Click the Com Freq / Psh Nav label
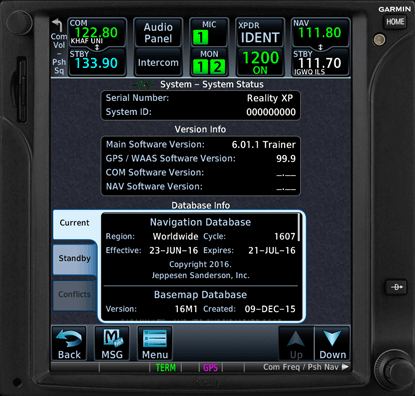 pos(301,367)
